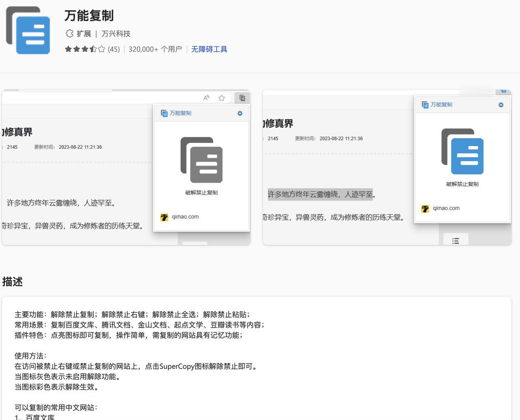Click the read aloud icon in first screenshot

pyautogui.click(x=206, y=98)
